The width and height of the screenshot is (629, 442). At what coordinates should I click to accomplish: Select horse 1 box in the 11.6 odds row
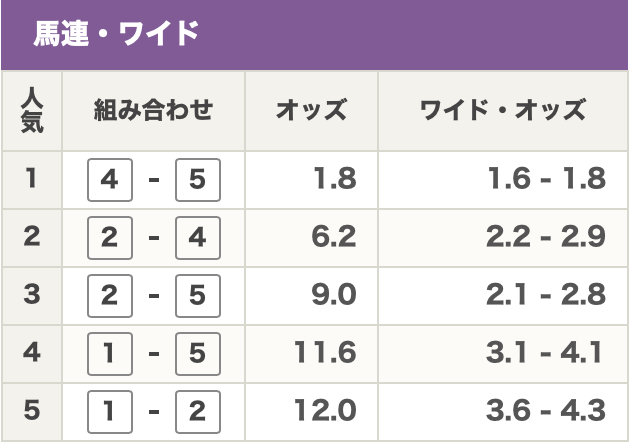(x=110, y=354)
